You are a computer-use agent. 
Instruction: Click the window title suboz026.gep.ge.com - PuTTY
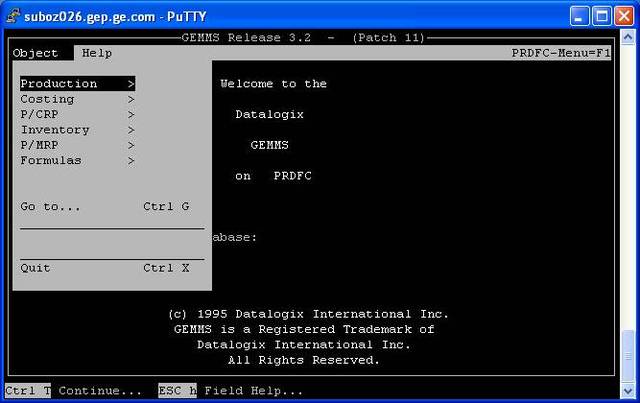(x=115, y=17)
